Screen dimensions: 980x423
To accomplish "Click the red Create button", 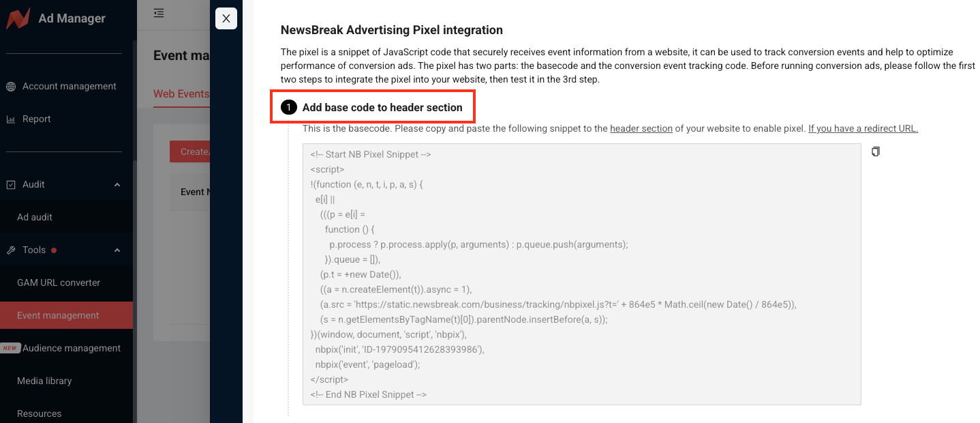I will point(190,151).
